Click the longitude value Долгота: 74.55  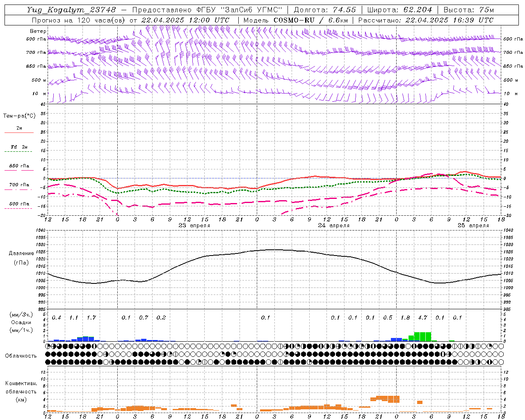point(325,10)
